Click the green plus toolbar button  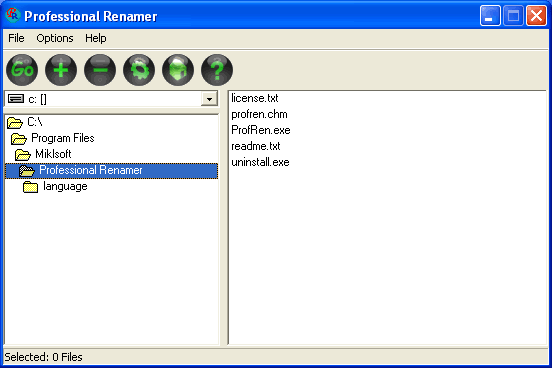click(x=61, y=70)
